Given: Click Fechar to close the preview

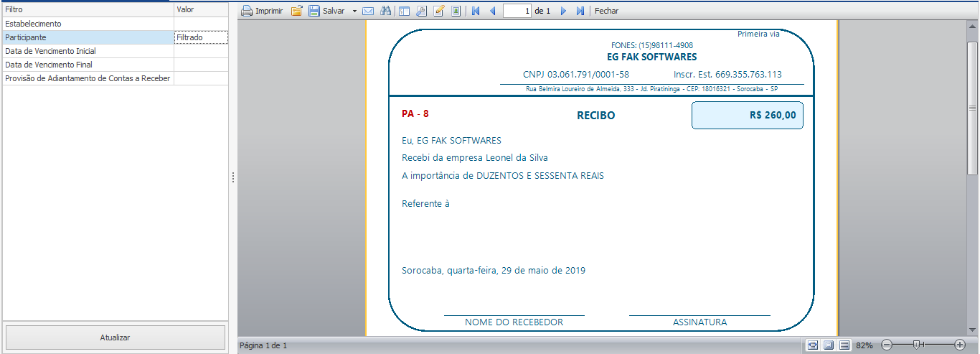Looking at the screenshot, I should tap(606, 11).
